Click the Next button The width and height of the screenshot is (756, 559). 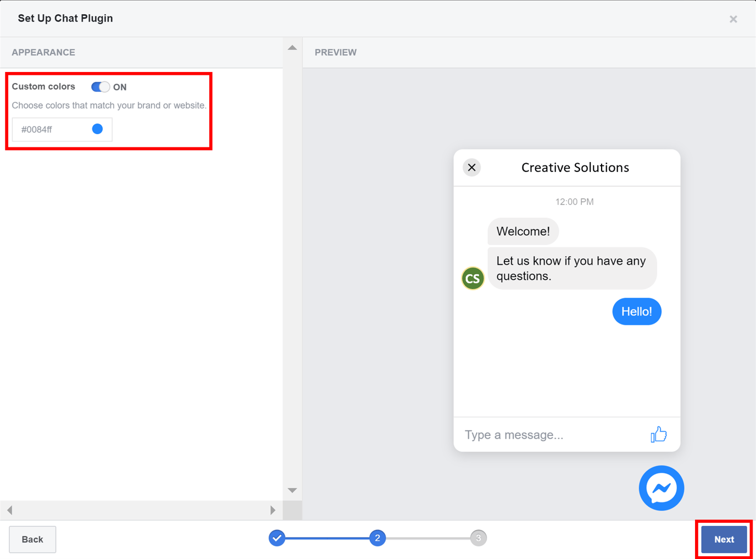724,539
